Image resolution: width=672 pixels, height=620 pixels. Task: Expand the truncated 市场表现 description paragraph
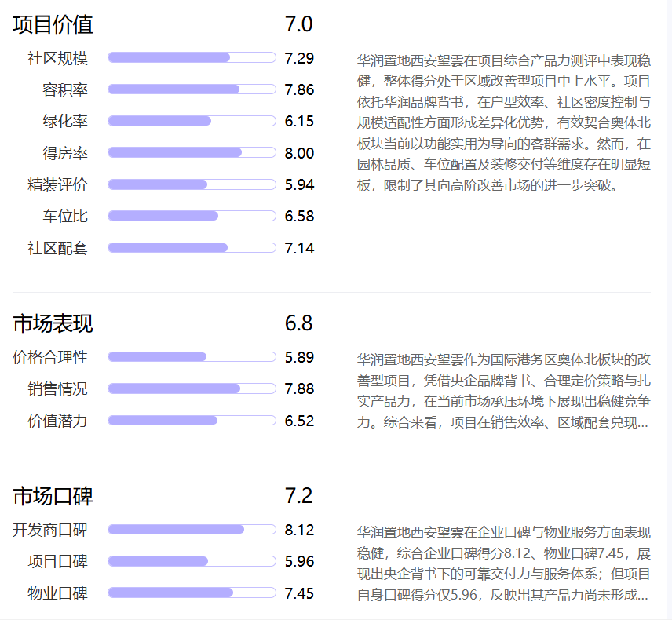click(x=504, y=391)
